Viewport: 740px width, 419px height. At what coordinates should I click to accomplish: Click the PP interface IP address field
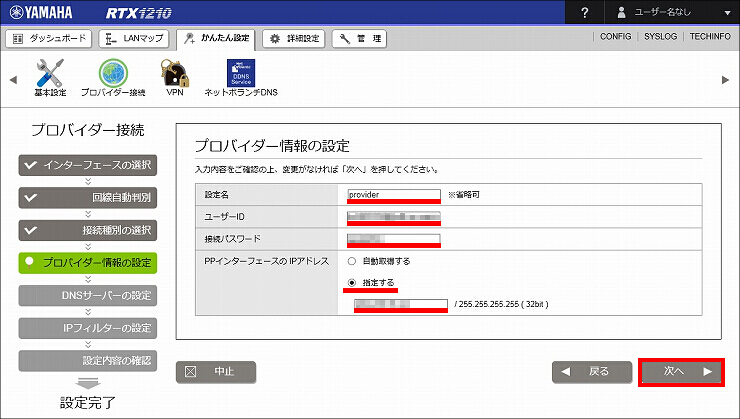coord(401,304)
